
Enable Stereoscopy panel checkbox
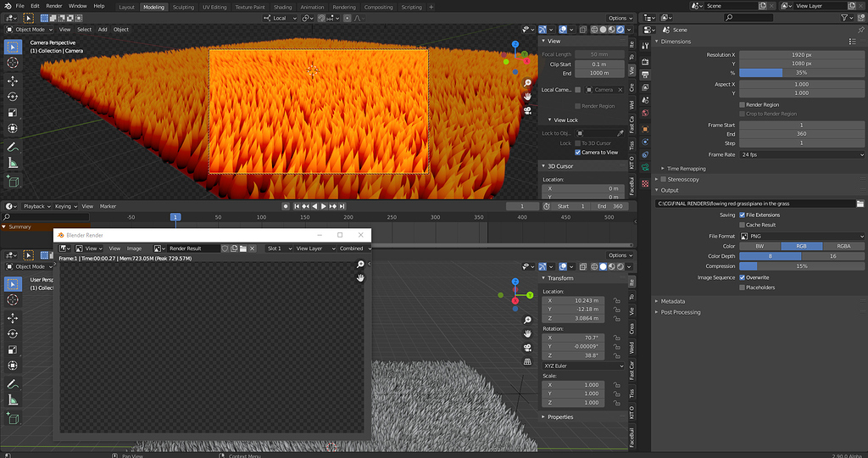[663, 180]
